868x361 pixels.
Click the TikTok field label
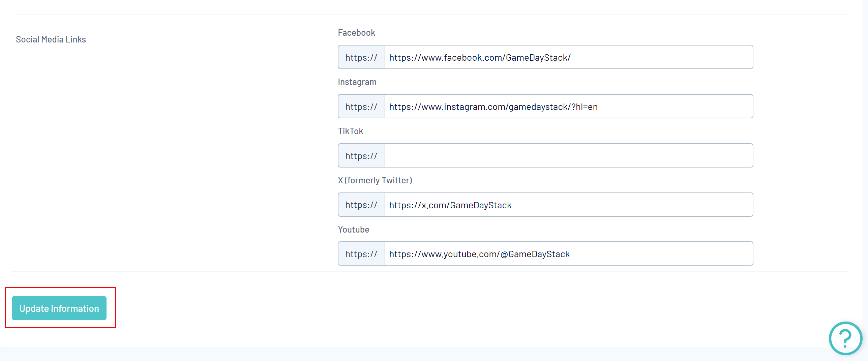[x=350, y=131]
